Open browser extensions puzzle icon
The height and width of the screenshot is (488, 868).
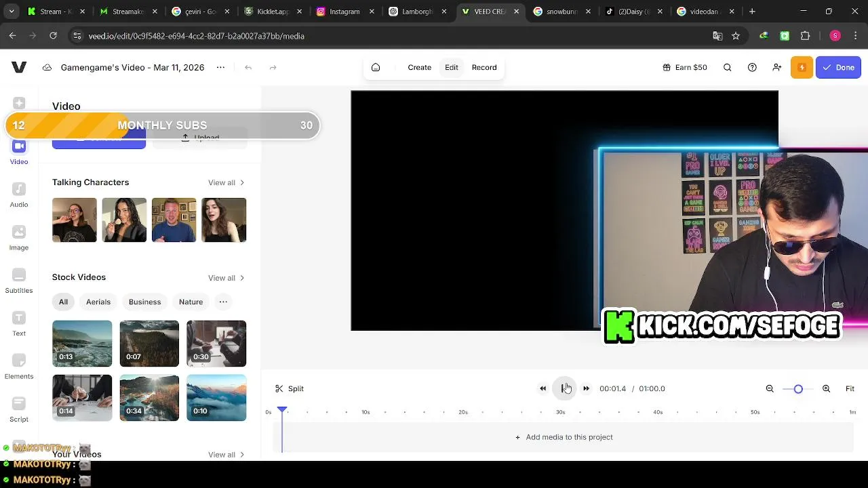pyautogui.click(x=806, y=36)
